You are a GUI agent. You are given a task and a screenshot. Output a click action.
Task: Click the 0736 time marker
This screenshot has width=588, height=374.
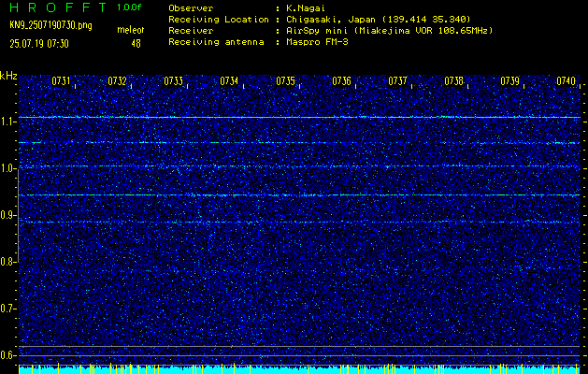click(x=341, y=81)
